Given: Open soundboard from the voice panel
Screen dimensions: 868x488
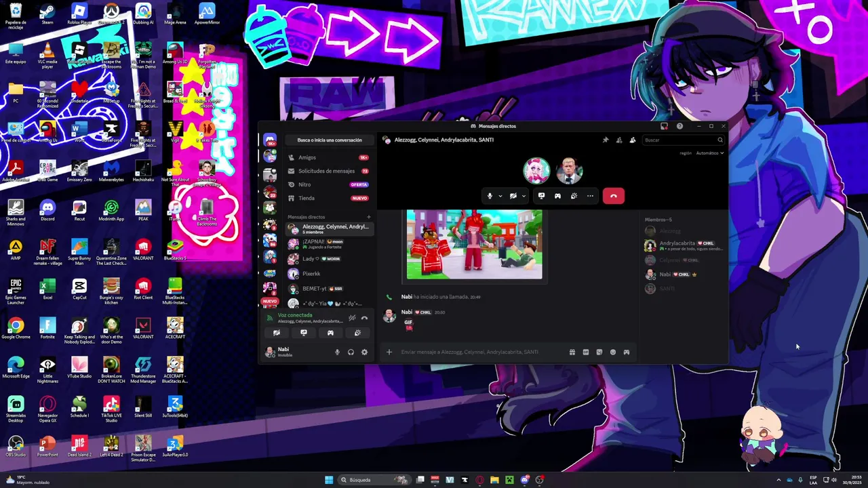Looking at the screenshot, I should (357, 333).
